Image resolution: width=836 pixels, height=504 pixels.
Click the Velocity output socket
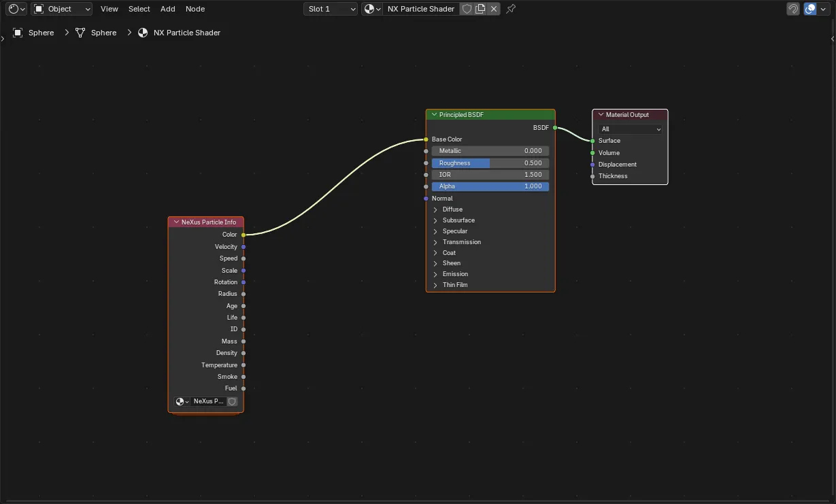click(x=244, y=247)
